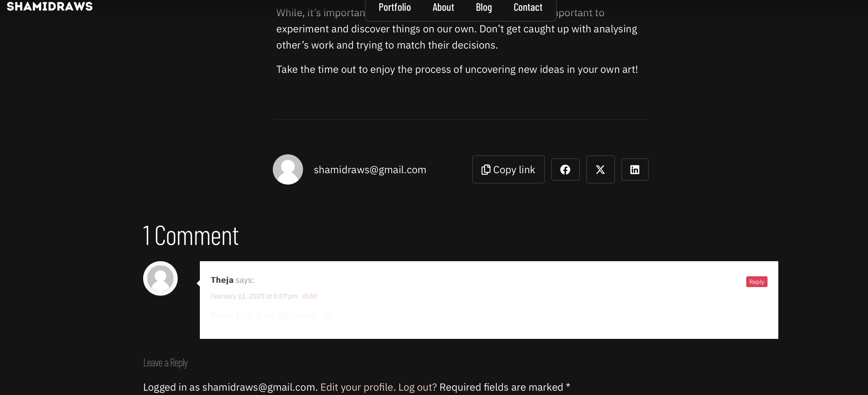Click the SHAMIDRAWS site logo

(49, 6)
